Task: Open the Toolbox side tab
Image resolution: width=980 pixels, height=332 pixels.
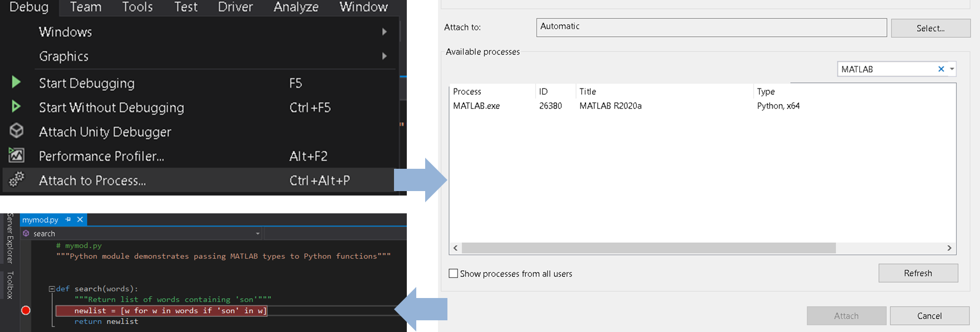Action: tap(9, 285)
